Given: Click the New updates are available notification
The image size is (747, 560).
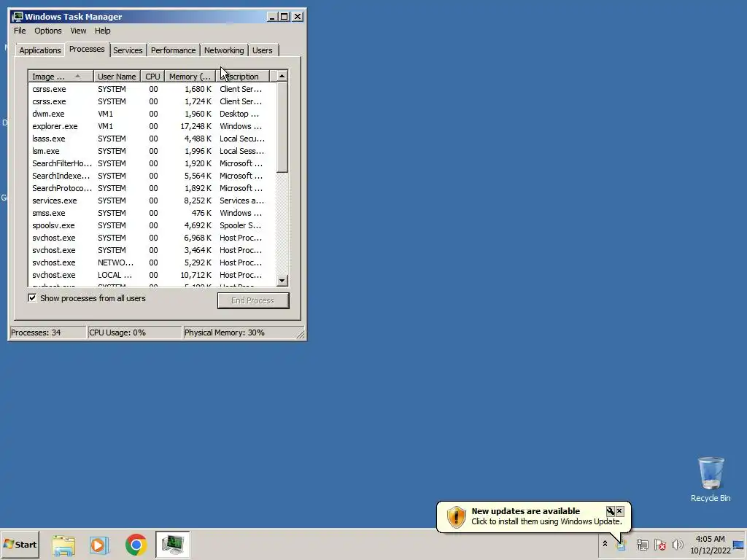Looking at the screenshot, I should (x=533, y=516).
